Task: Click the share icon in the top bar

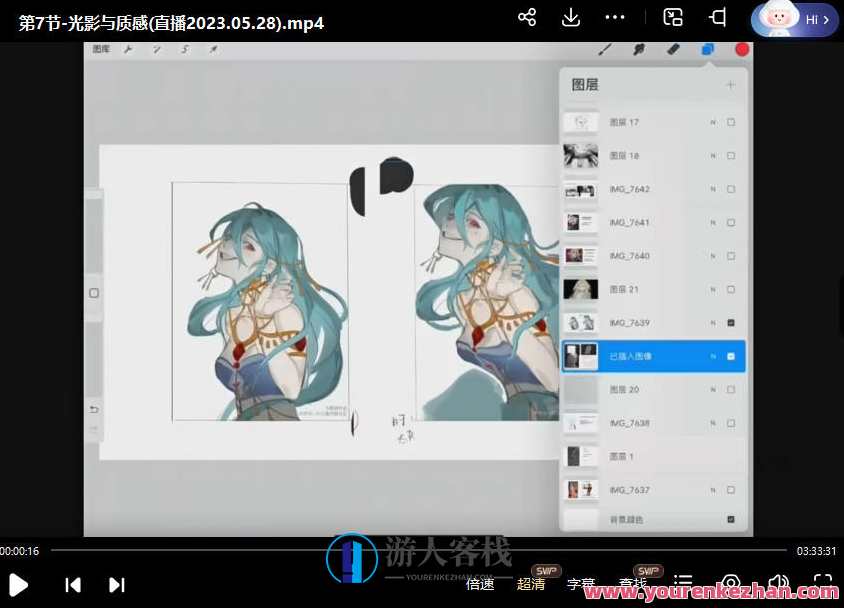Action: 527,17
